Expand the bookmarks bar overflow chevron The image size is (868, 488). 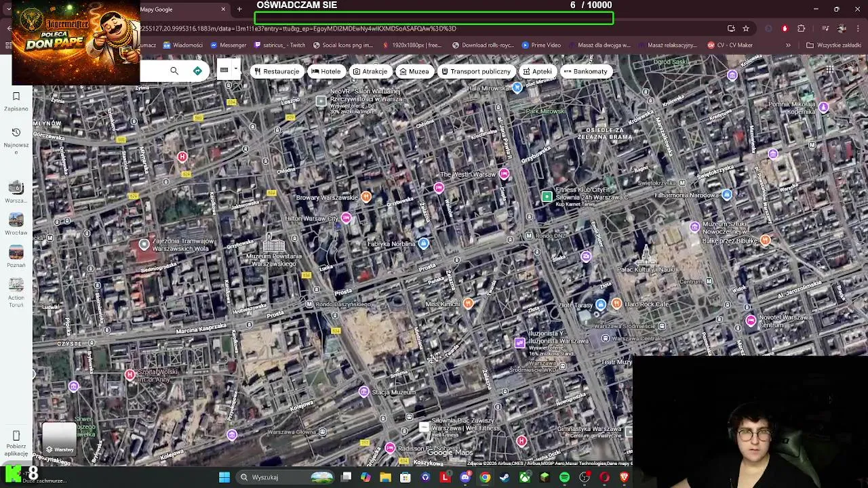click(x=788, y=45)
